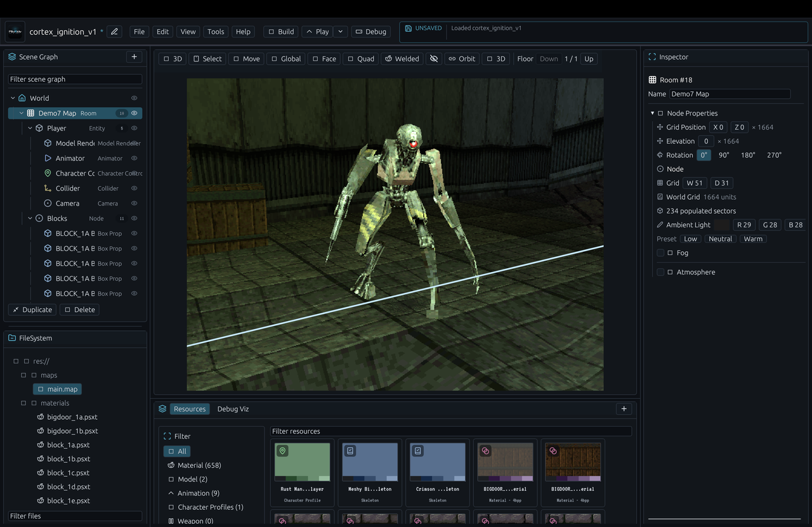Collapse the World tree node
The width and height of the screenshot is (812, 527).
click(x=13, y=98)
